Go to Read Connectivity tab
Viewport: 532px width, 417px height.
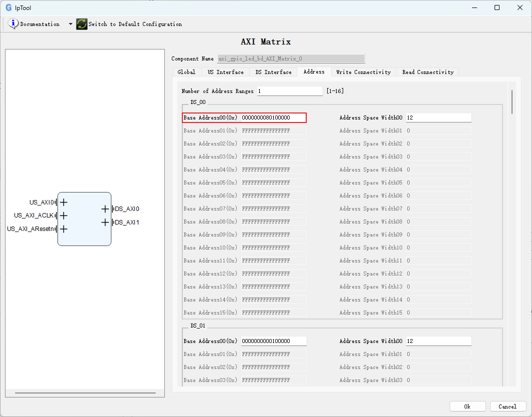tap(428, 72)
